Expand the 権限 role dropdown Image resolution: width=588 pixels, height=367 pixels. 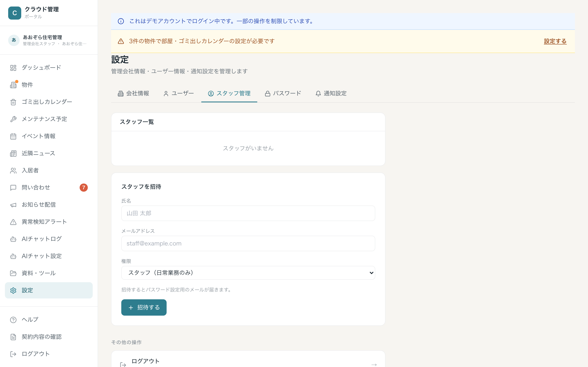click(x=248, y=273)
